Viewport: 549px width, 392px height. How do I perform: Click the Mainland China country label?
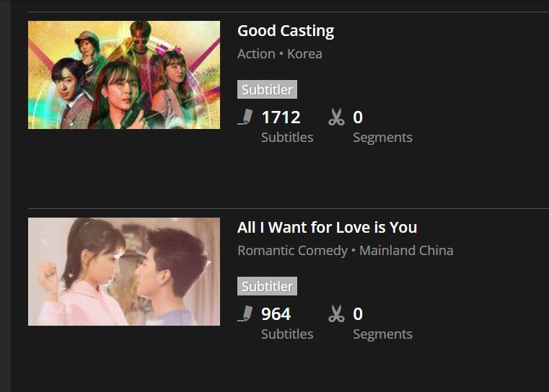point(406,250)
